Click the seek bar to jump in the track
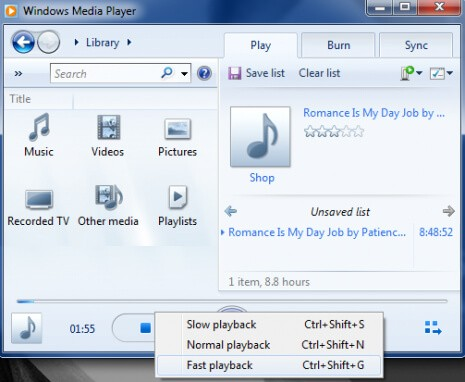This screenshot has width=465, height=382. [x=232, y=301]
